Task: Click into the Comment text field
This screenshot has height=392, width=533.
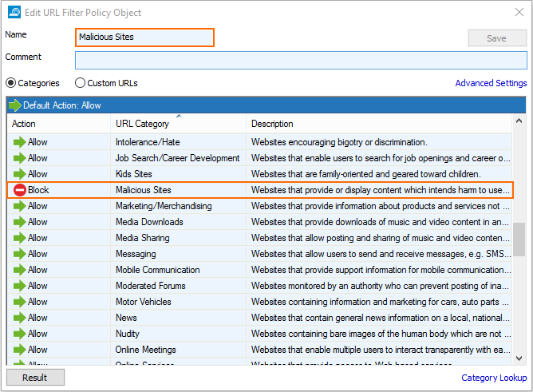Action: tap(301, 61)
